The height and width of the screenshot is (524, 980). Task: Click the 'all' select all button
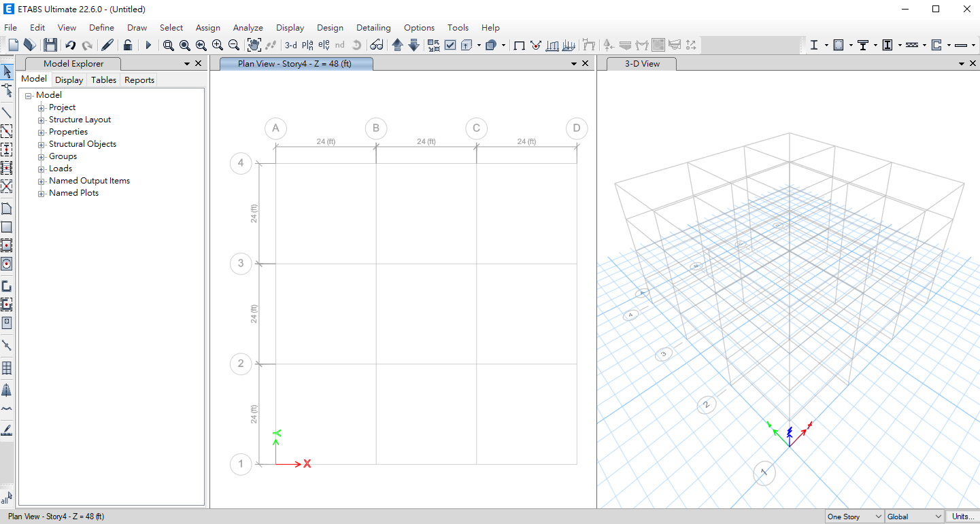(x=7, y=498)
